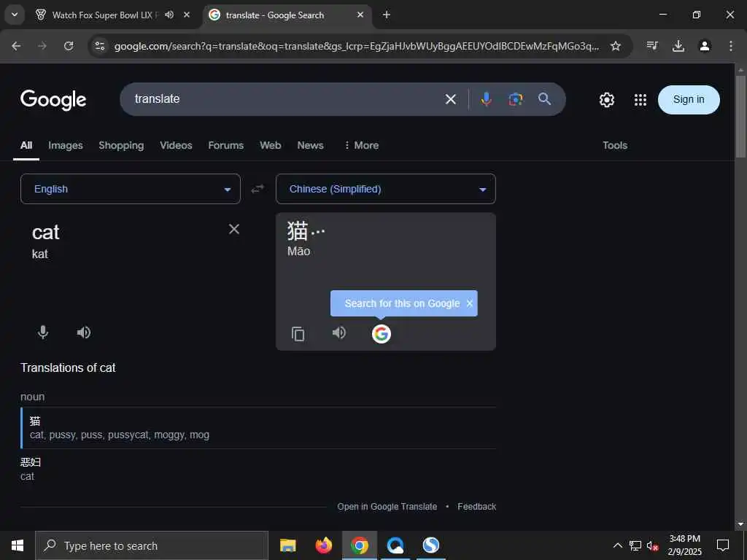Reload the page
Viewport: 747px width, 560px height.
tap(69, 46)
